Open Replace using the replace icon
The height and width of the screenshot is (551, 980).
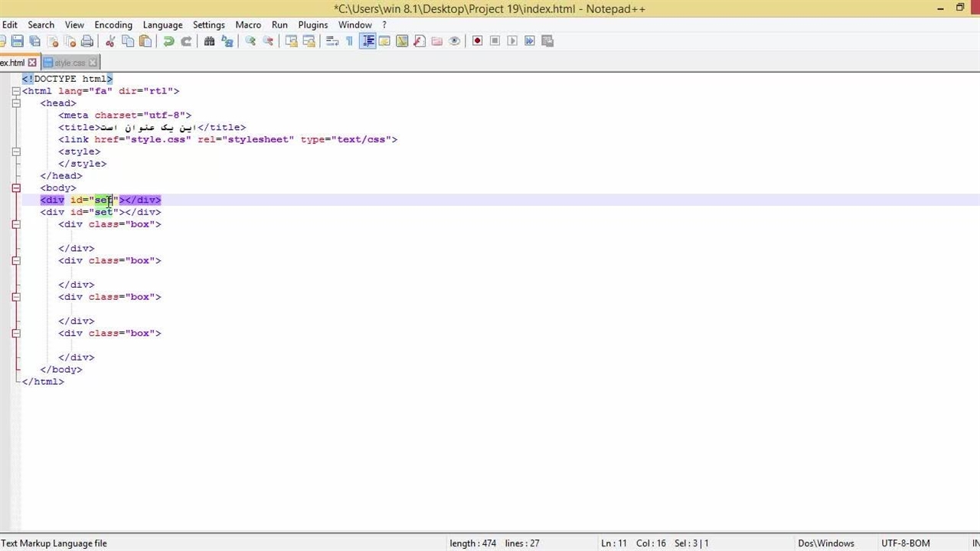click(227, 41)
